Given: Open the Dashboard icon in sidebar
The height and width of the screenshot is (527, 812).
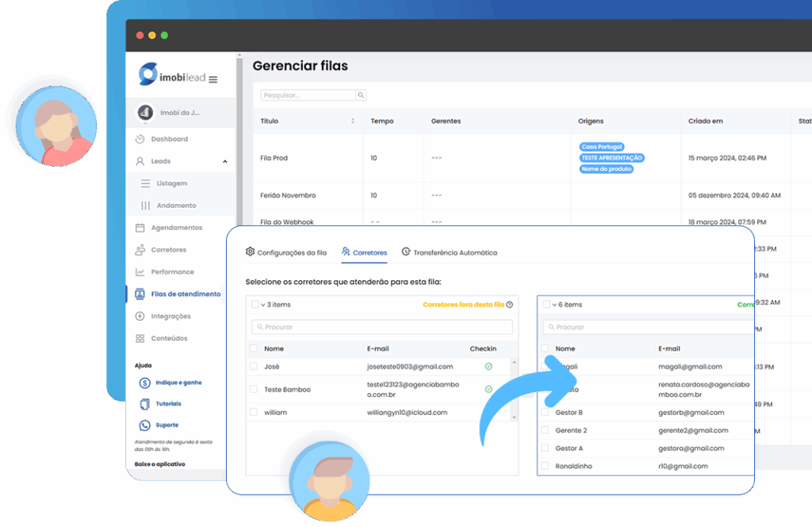Looking at the screenshot, I should point(140,139).
